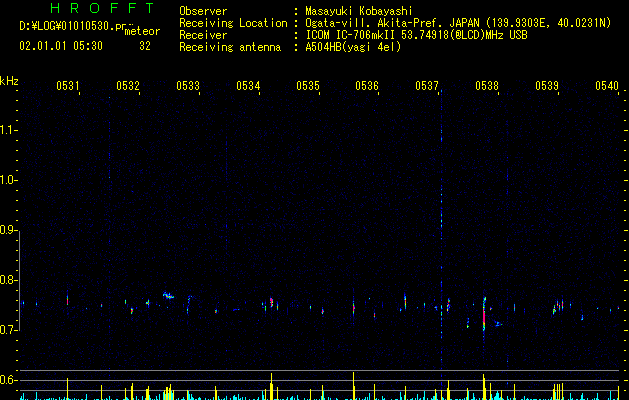
Task: Select the A504HB(yagi 4el) antenna text
Action: click(x=353, y=47)
